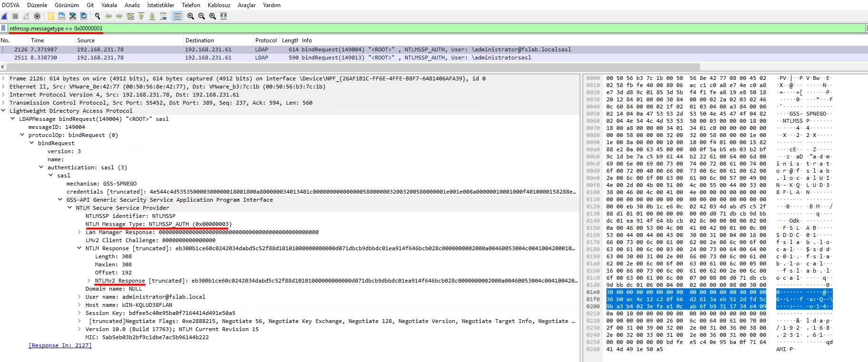Open the Yakala menu
The width and height of the screenshot is (868, 362).
pos(109,5)
